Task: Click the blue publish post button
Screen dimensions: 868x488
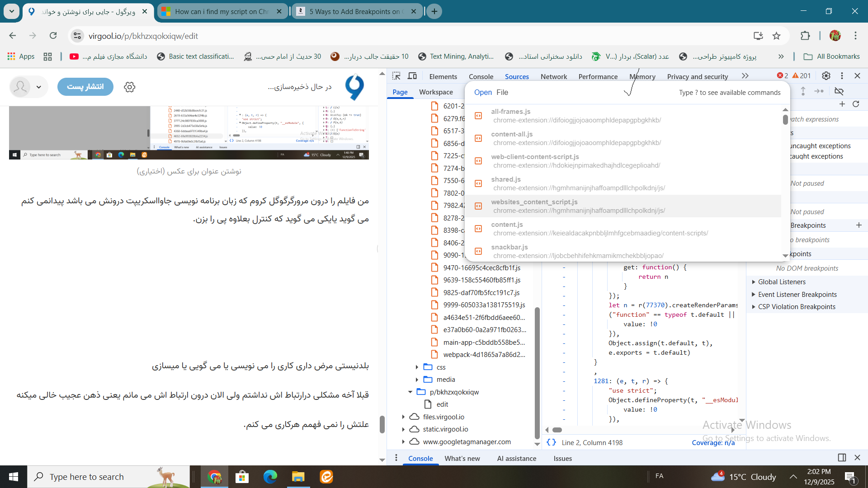Action: pyautogui.click(x=85, y=87)
